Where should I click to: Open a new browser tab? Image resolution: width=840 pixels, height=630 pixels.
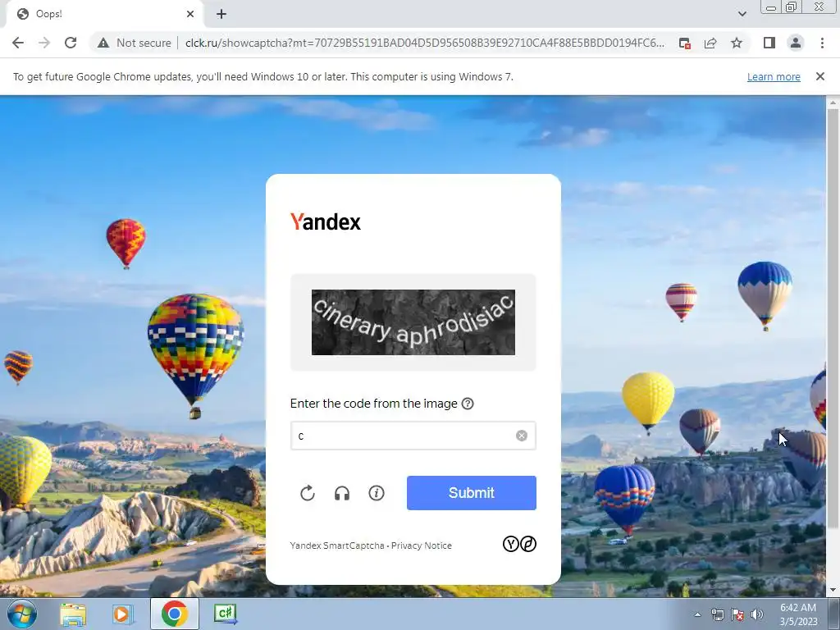tap(221, 14)
